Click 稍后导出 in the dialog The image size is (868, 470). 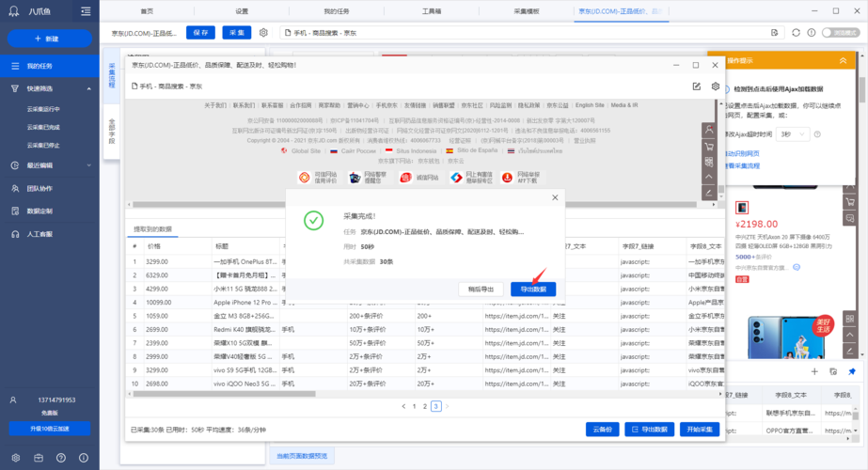coord(481,289)
